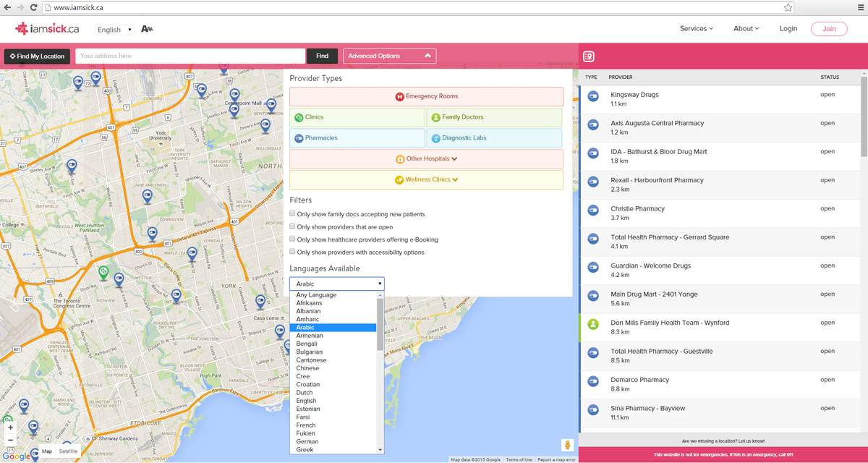
Task: Switch the map to Satellite view
Action: coord(68,451)
